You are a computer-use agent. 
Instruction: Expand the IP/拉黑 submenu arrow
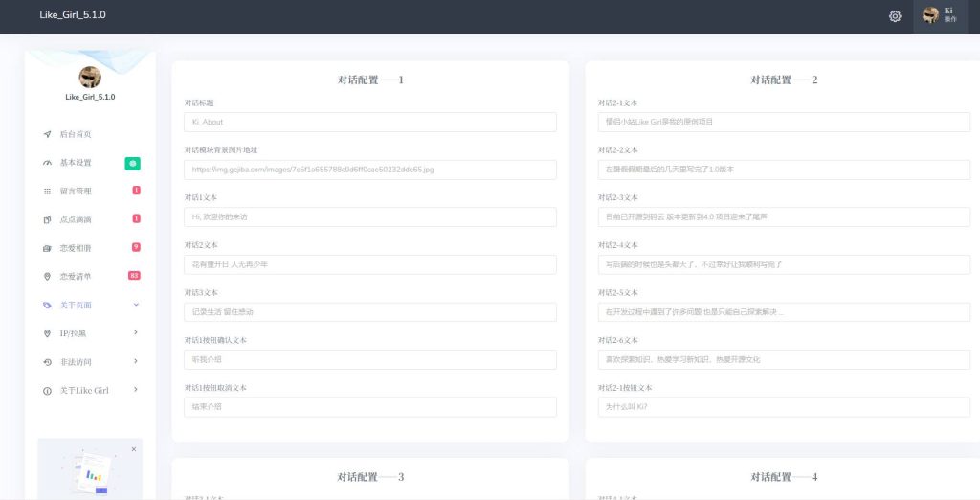click(x=136, y=333)
